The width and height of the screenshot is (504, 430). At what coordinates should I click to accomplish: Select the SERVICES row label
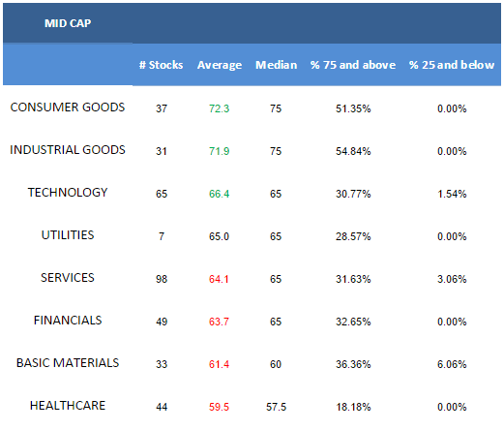coord(68,278)
